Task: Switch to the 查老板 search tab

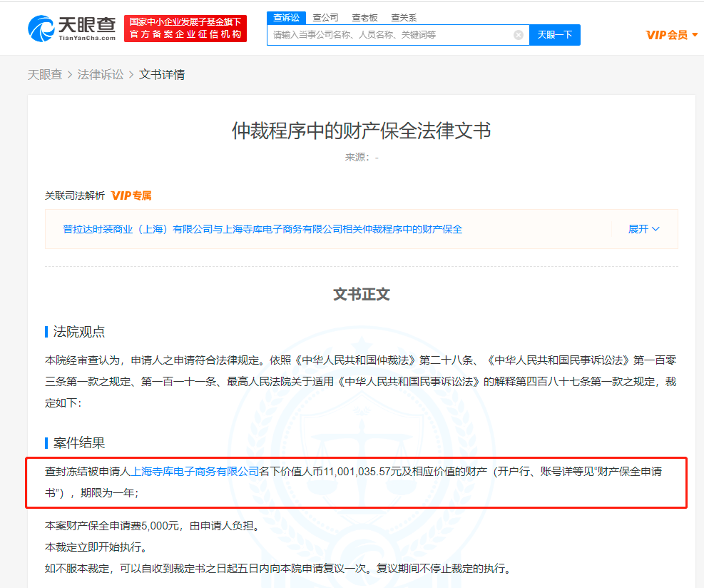Action: point(364,18)
